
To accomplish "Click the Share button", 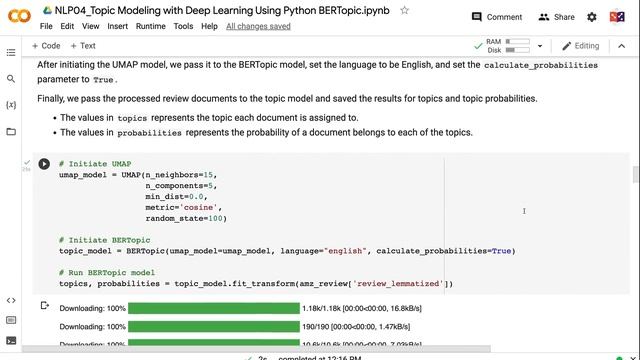I will pyautogui.click(x=556, y=17).
